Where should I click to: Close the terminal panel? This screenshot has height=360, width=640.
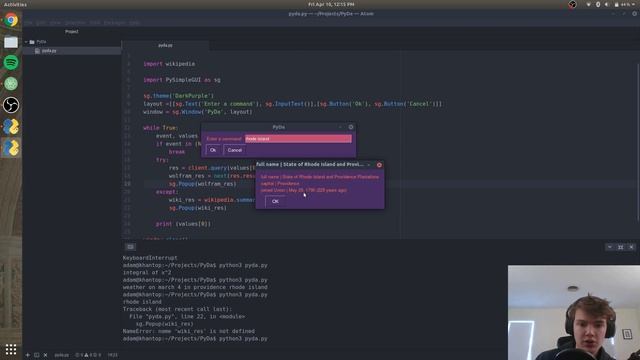tap(631, 247)
